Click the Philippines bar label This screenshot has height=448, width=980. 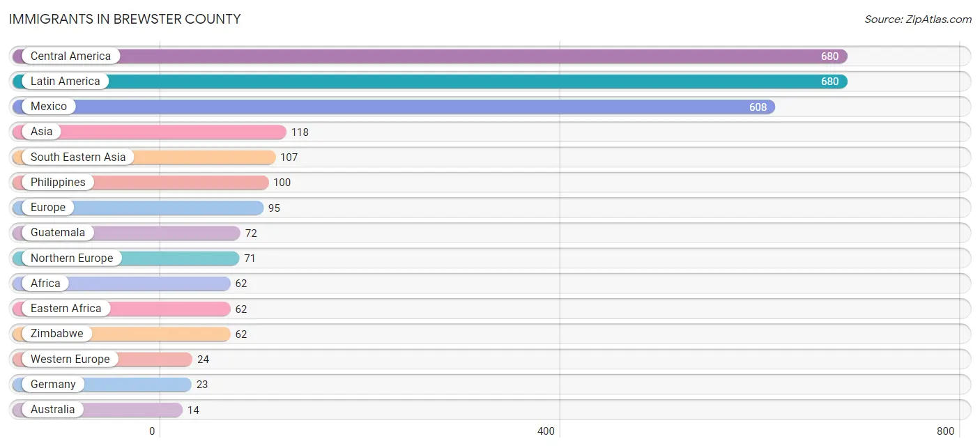[x=58, y=183]
